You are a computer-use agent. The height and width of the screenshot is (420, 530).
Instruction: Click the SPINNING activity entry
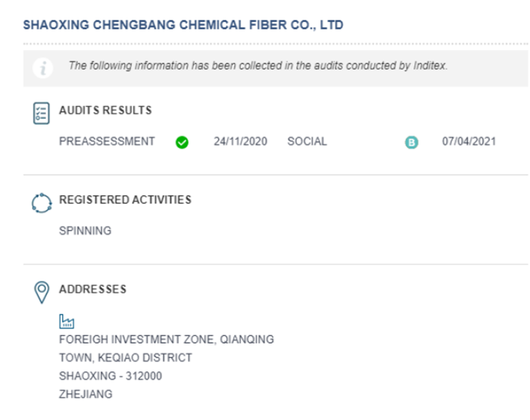(85, 231)
